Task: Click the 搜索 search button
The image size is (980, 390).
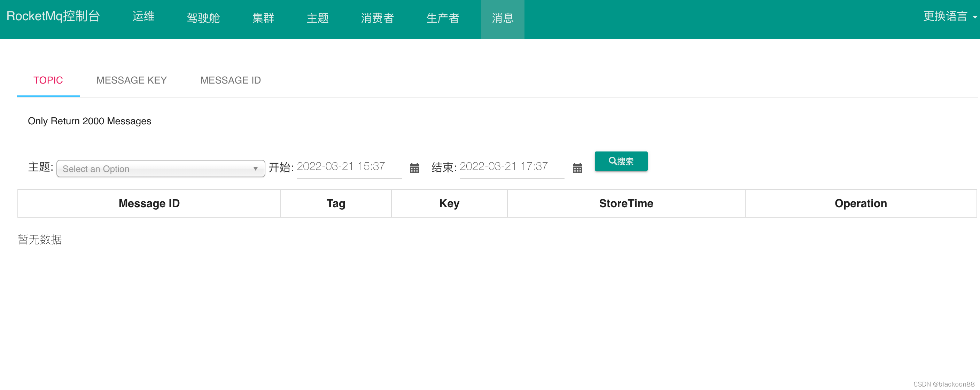Action: [x=621, y=161]
